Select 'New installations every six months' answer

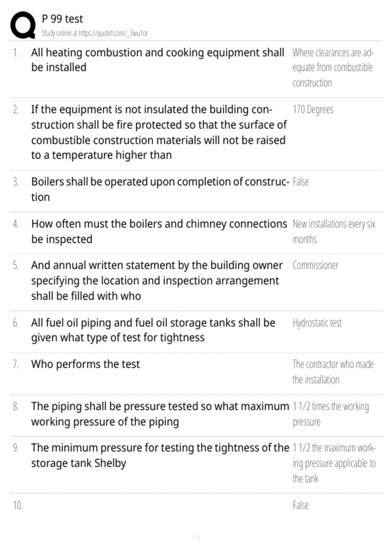tap(334, 232)
